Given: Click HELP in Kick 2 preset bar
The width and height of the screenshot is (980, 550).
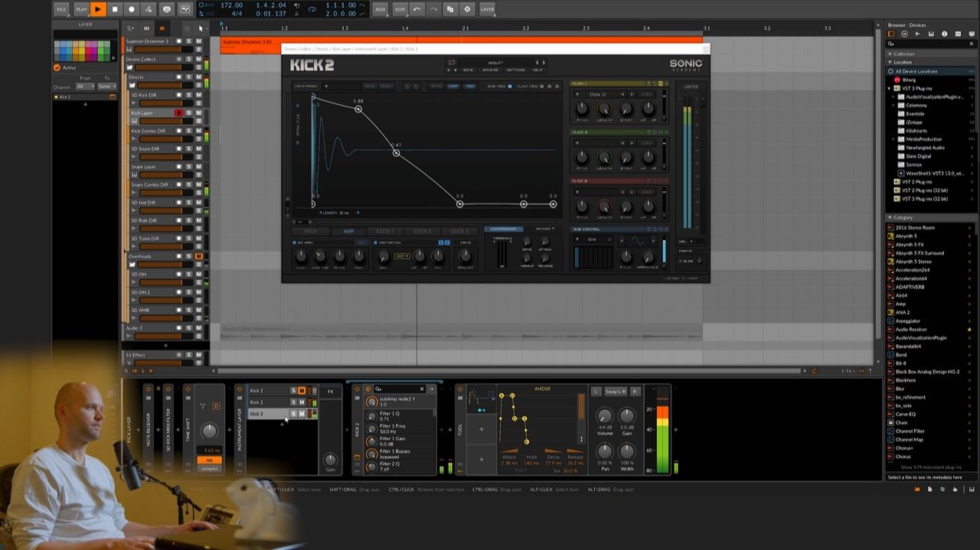Looking at the screenshot, I should pos(537,70).
